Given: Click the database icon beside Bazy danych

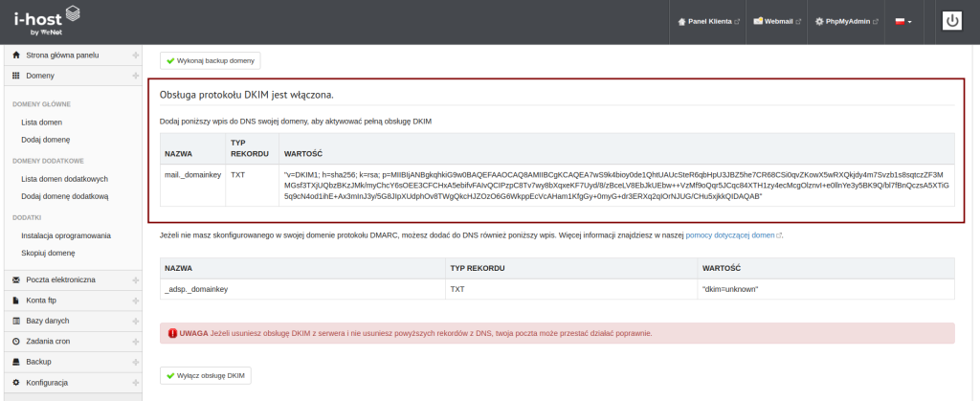Looking at the screenshot, I should [x=16, y=321].
